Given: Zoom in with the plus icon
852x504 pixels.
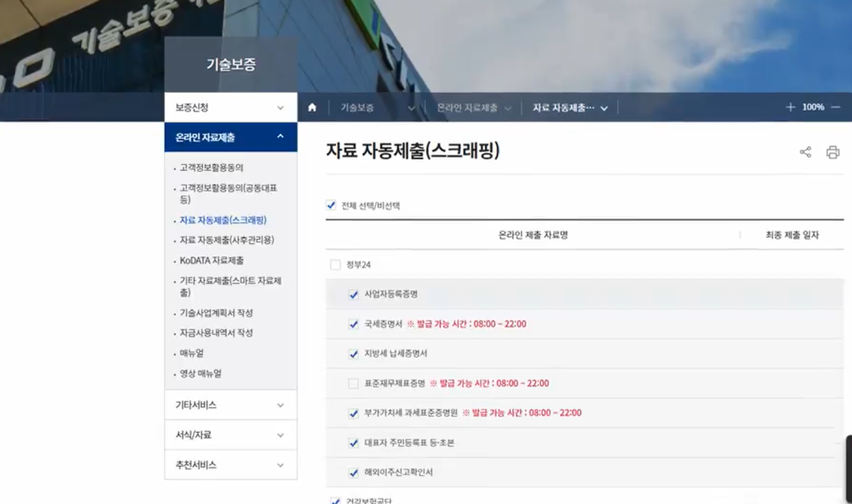Looking at the screenshot, I should coord(790,107).
